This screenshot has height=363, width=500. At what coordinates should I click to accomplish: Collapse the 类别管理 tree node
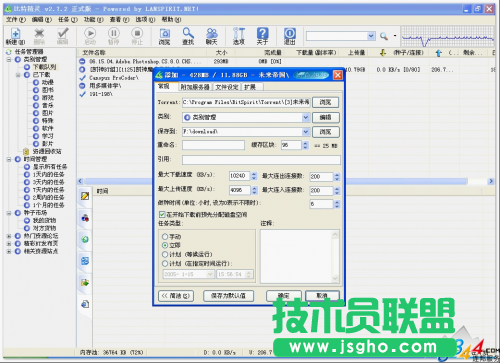point(9,59)
